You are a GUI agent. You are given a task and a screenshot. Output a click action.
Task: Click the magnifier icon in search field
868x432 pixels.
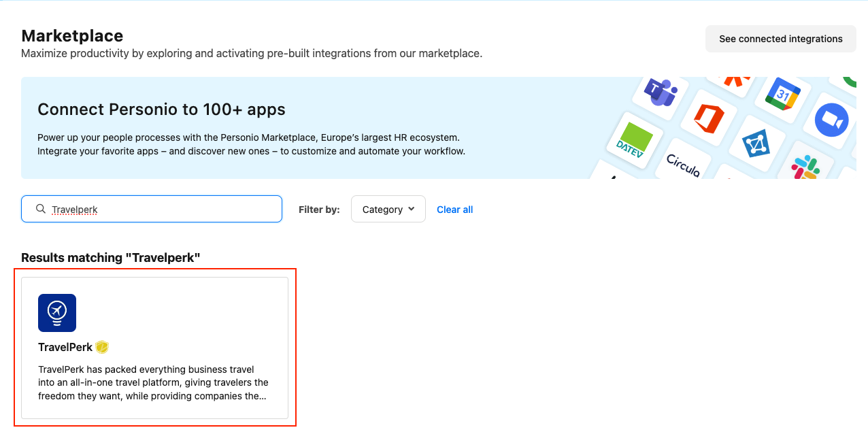(41, 209)
